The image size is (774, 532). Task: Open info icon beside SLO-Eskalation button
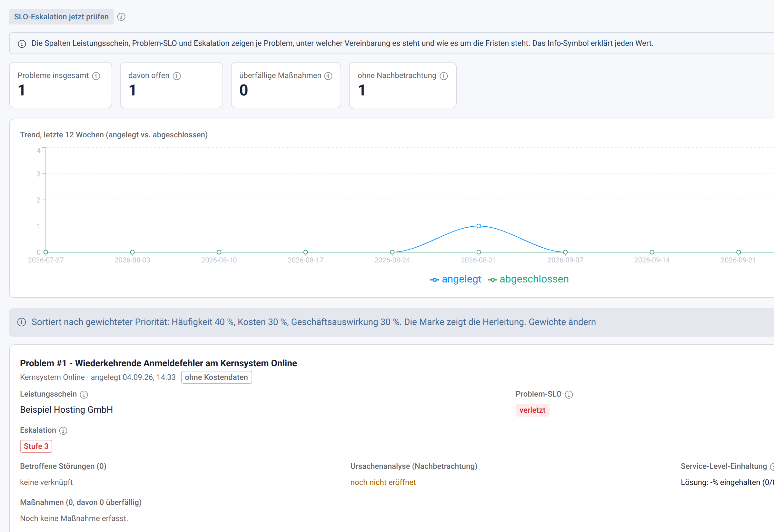(121, 17)
